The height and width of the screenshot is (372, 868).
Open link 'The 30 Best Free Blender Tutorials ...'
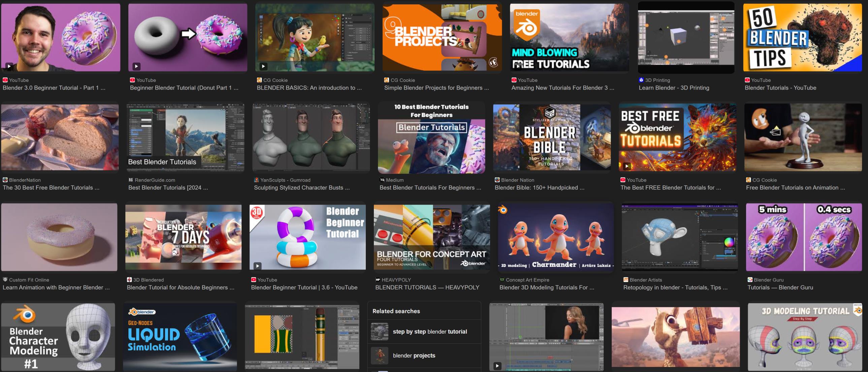pyautogui.click(x=51, y=188)
